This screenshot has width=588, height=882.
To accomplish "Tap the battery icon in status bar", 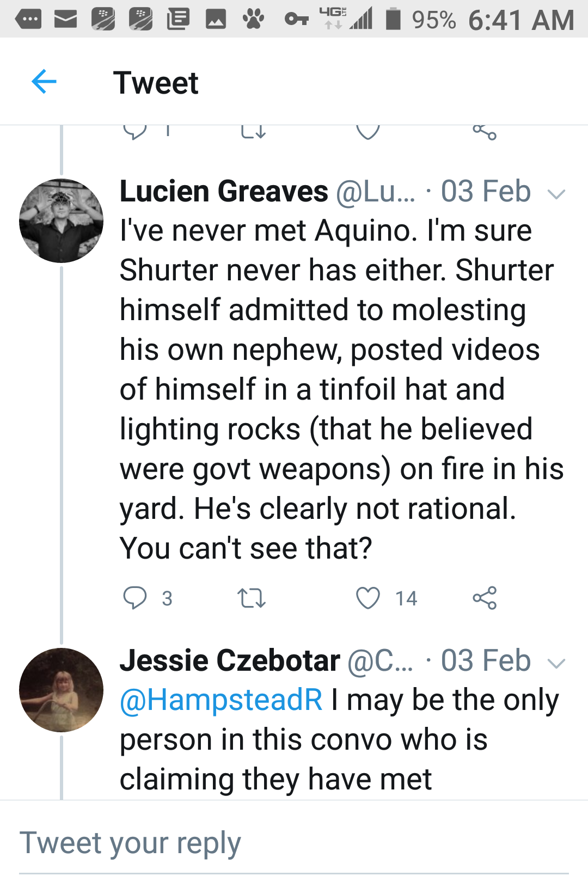I will pos(393,19).
